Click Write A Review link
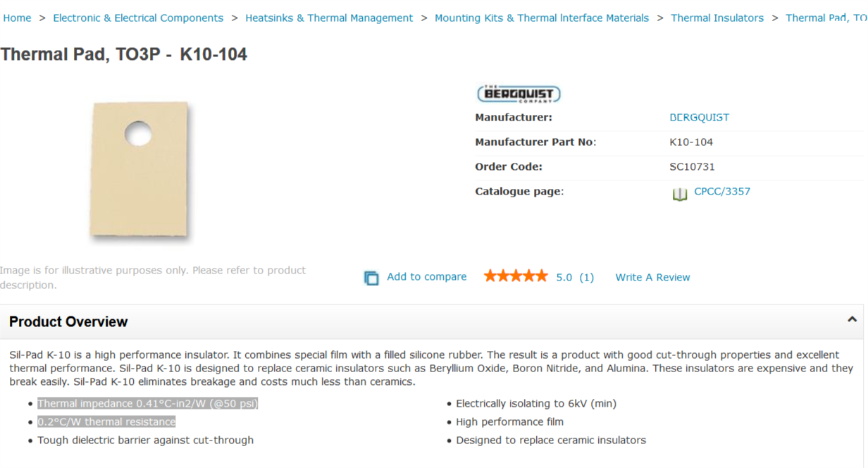The image size is (868, 468). [x=652, y=277]
